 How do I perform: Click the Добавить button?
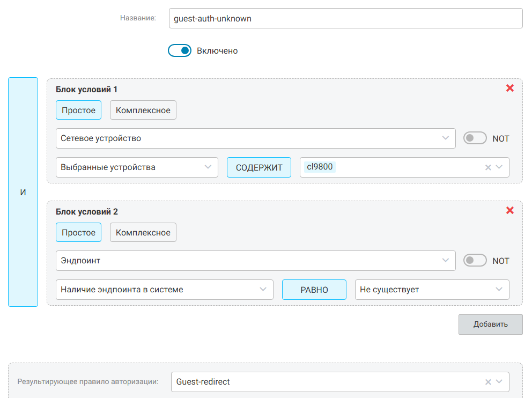(x=490, y=325)
